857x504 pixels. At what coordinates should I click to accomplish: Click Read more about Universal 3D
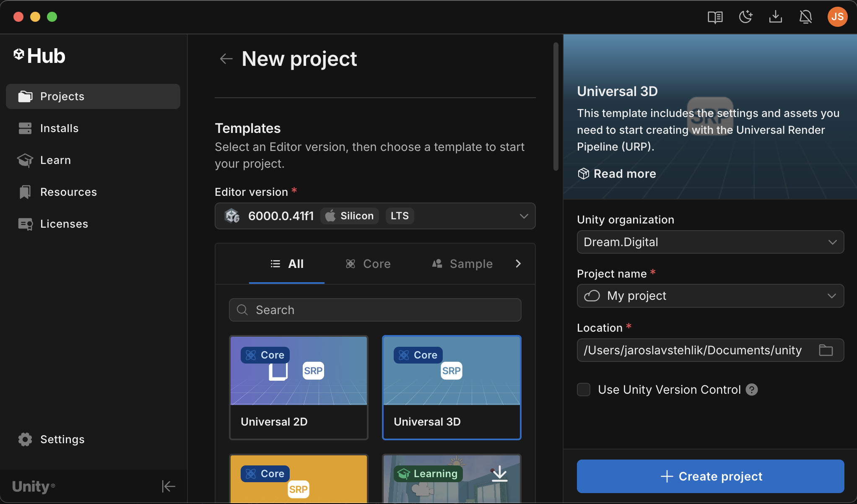click(x=616, y=174)
